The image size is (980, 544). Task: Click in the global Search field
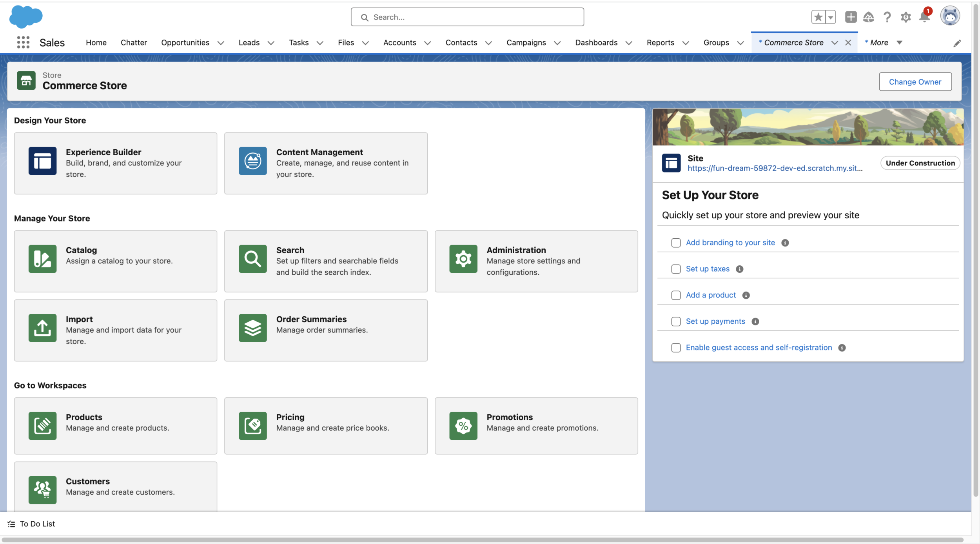467,17
